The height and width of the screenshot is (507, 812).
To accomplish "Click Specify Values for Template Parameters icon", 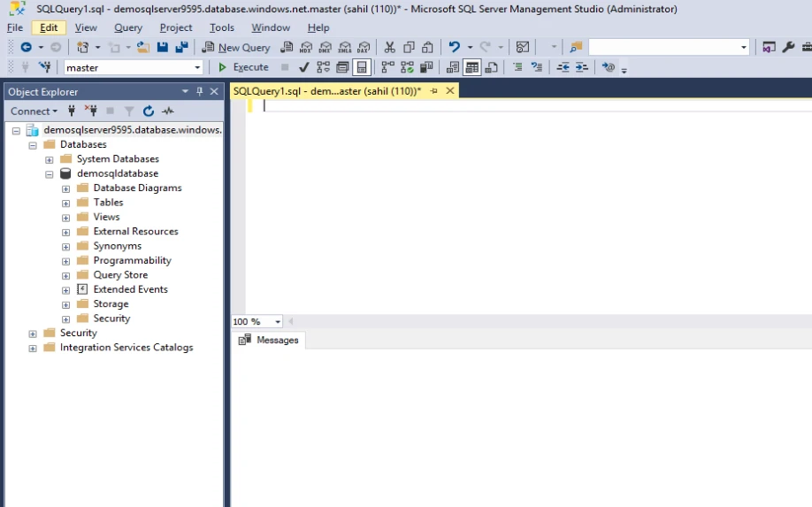I will click(x=609, y=67).
